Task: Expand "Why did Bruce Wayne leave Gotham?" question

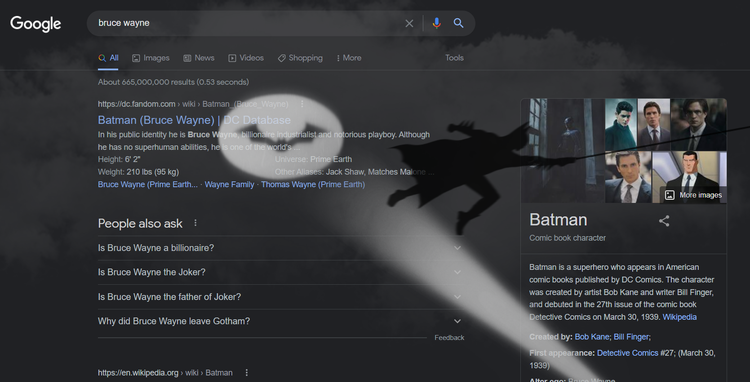Action: coord(281,321)
